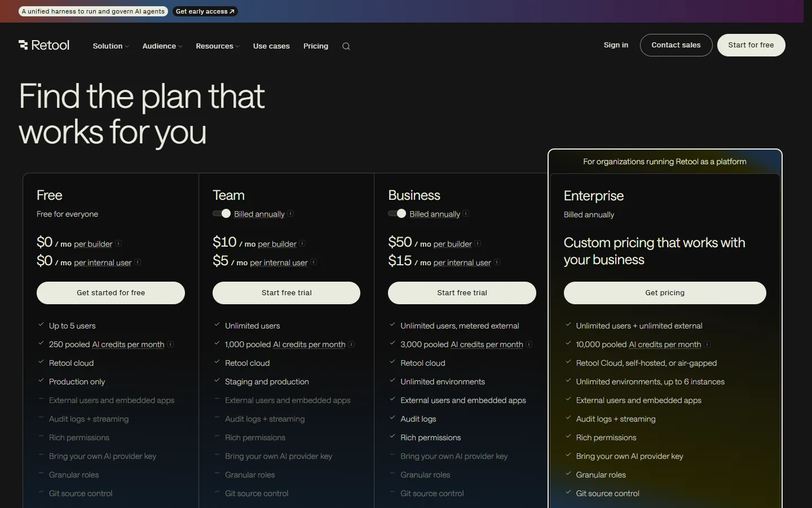The width and height of the screenshot is (812, 508).
Task: Show info icon beside Free per internal user
Action: (x=138, y=262)
